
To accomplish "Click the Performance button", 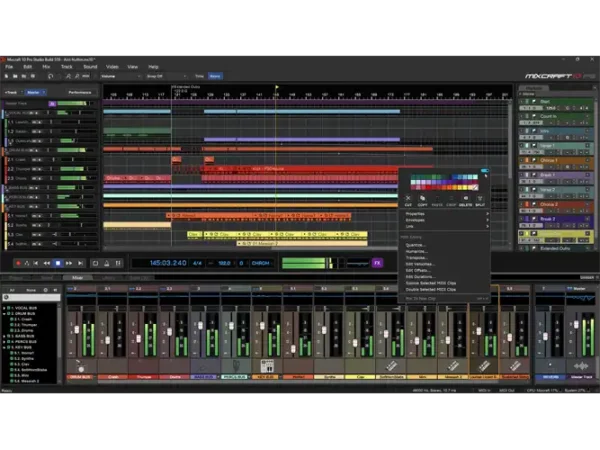I will (x=80, y=93).
